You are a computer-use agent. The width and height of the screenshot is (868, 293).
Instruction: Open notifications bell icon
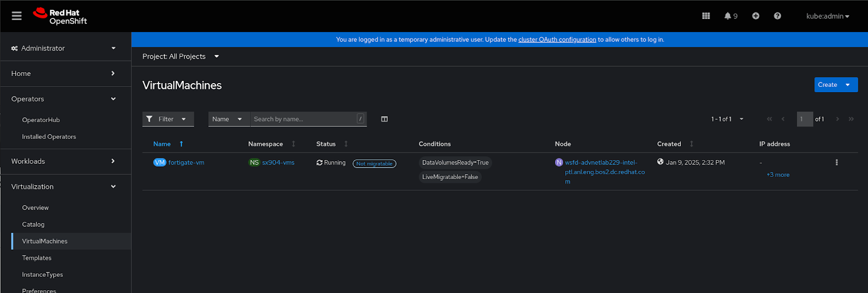(728, 16)
